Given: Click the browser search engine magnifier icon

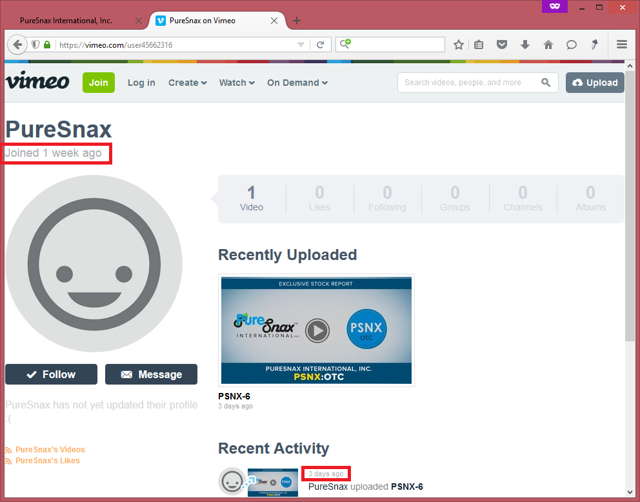Looking at the screenshot, I should (345, 44).
